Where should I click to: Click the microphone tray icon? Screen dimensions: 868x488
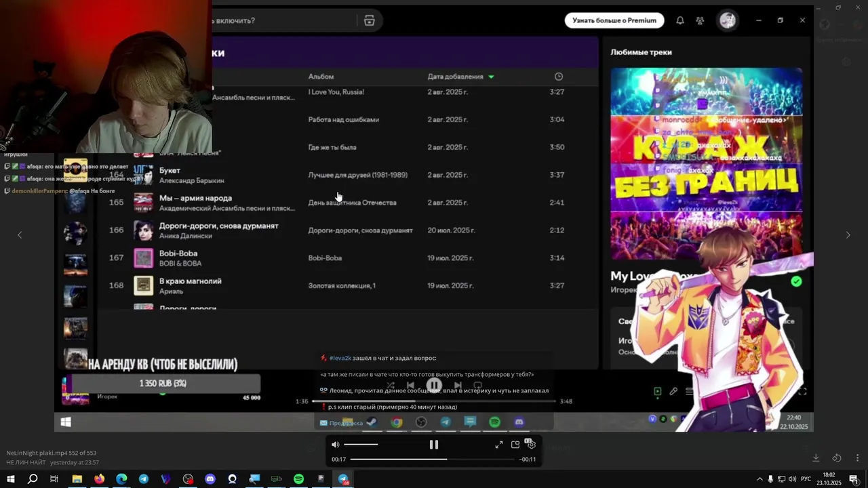[770, 479]
